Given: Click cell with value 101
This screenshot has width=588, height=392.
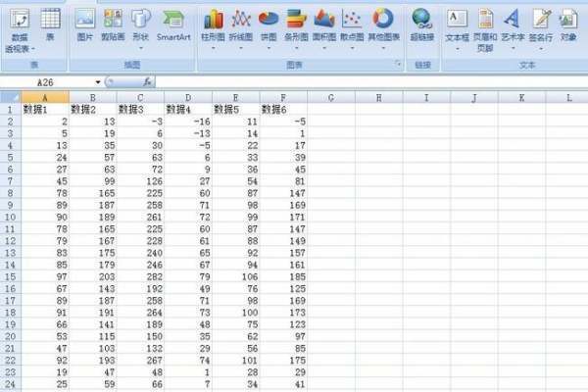Looking at the screenshot, I should [235, 360].
